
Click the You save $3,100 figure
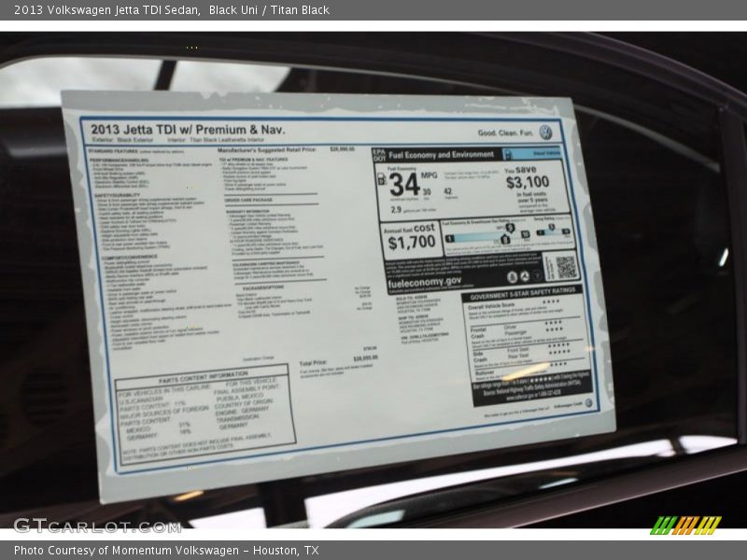point(526,182)
